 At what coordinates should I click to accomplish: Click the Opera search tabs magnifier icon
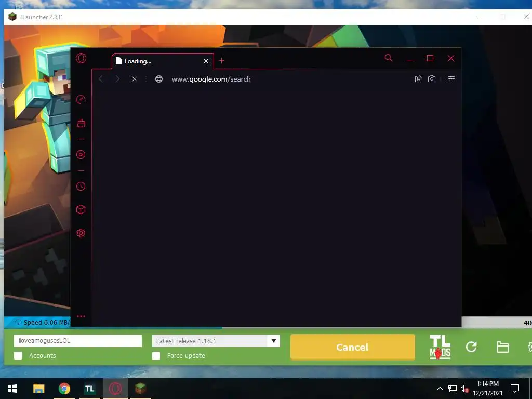pyautogui.click(x=389, y=58)
